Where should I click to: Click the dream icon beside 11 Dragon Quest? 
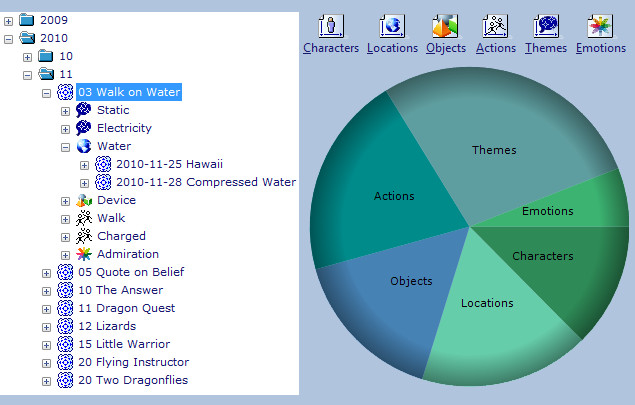tap(65, 308)
